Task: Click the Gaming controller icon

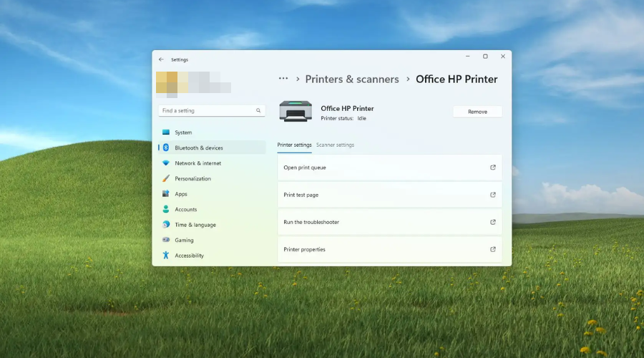Action: [x=166, y=240]
